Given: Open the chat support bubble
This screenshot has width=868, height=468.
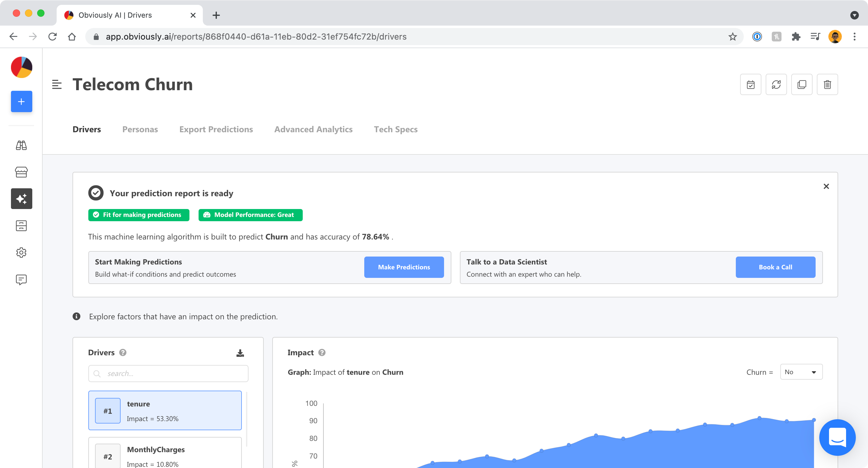Looking at the screenshot, I should 837,437.
